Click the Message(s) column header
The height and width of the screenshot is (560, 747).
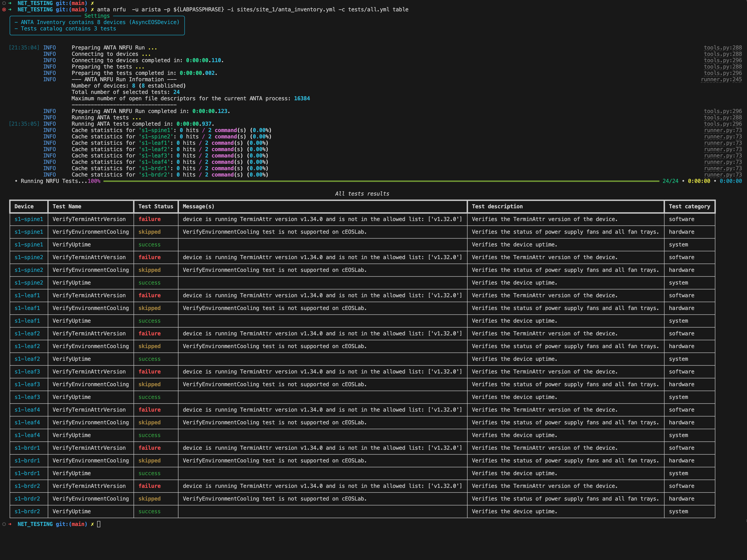click(198, 206)
